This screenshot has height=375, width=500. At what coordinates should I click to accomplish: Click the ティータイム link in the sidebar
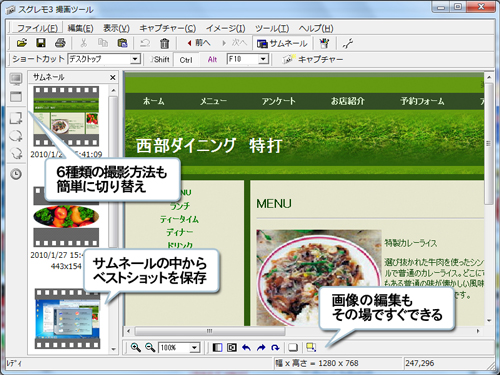[179, 219]
